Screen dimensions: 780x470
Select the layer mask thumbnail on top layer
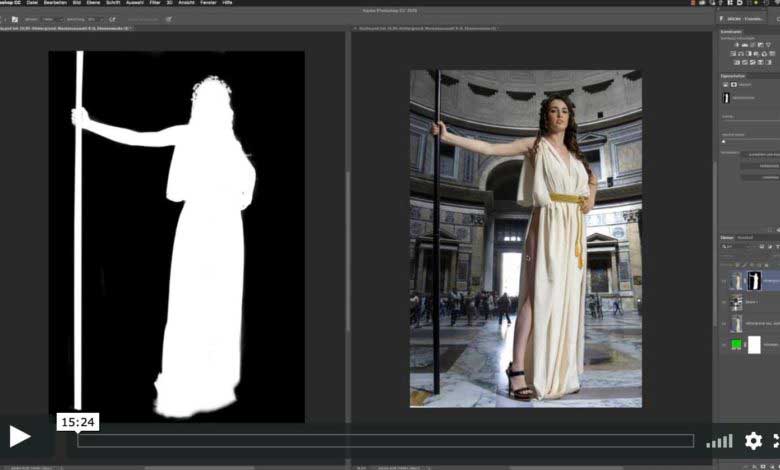pyautogui.click(x=754, y=281)
